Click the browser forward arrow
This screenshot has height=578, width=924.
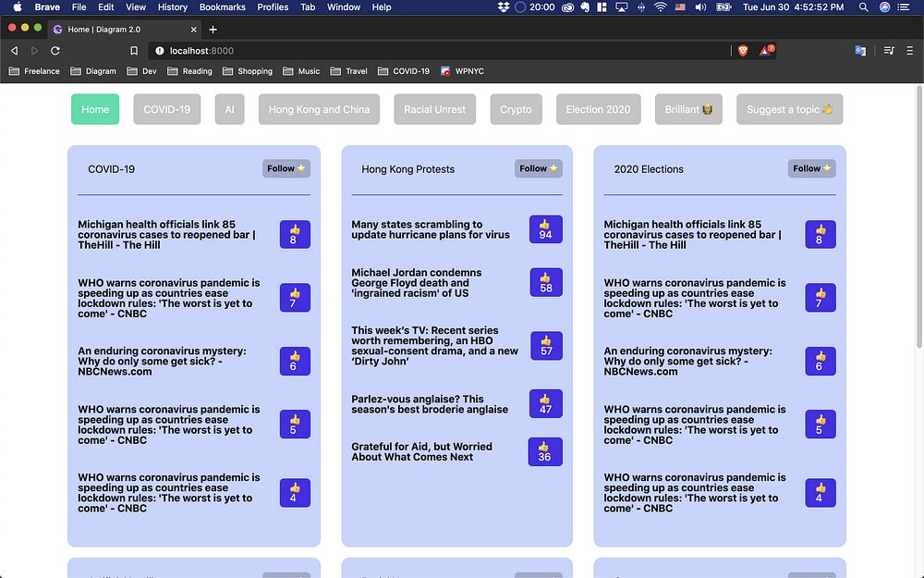tap(34, 51)
